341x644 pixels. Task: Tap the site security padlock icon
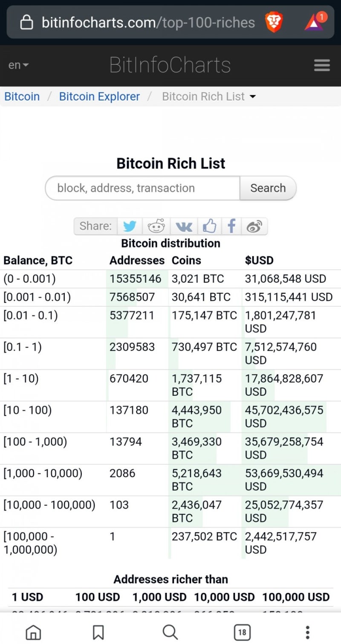pos(27,22)
